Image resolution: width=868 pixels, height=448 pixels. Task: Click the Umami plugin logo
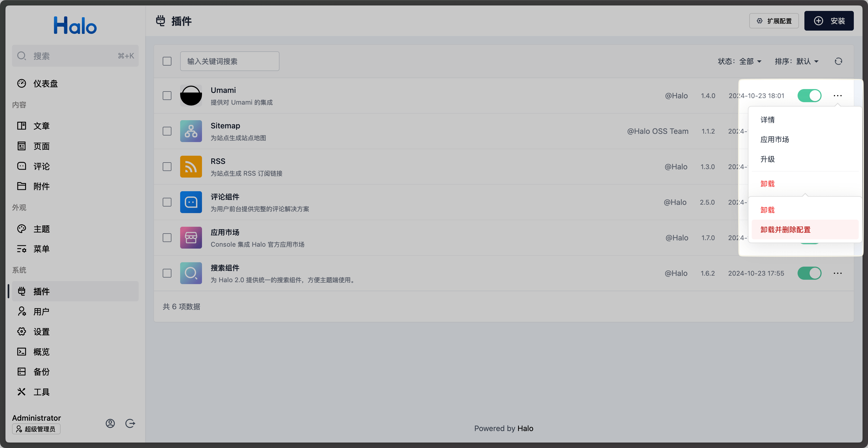[x=191, y=96]
